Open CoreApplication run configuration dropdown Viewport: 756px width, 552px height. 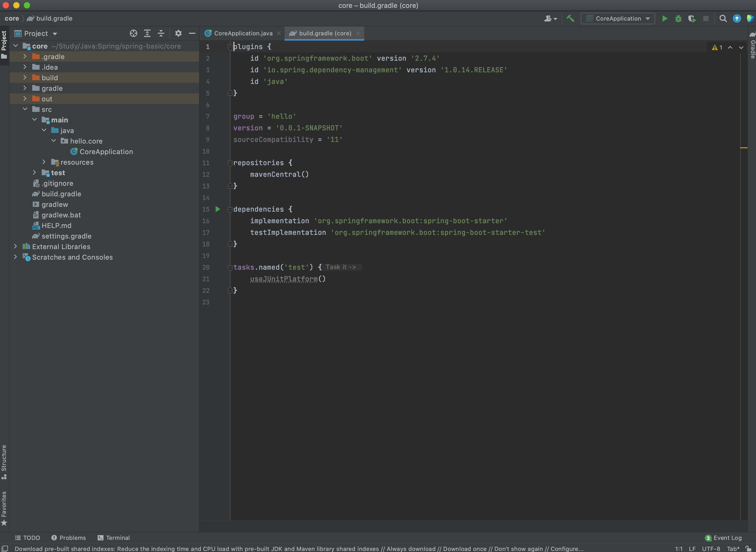618,19
